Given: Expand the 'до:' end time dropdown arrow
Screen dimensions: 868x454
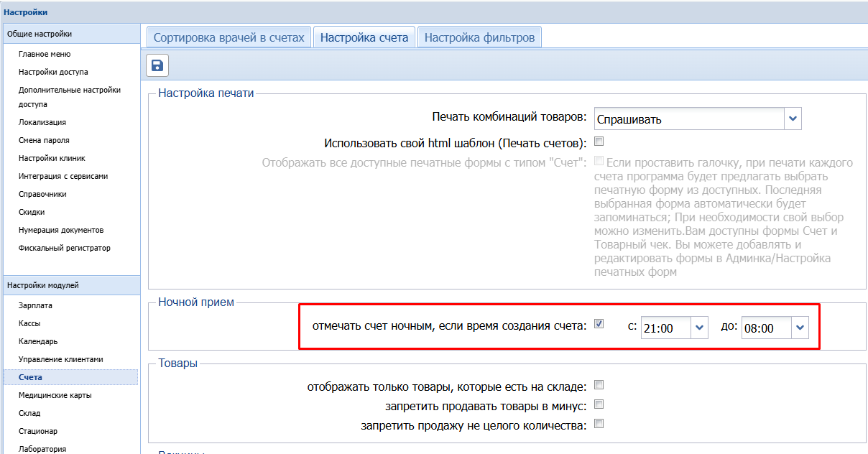Looking at the screenshot, I should tap(800, 328).
